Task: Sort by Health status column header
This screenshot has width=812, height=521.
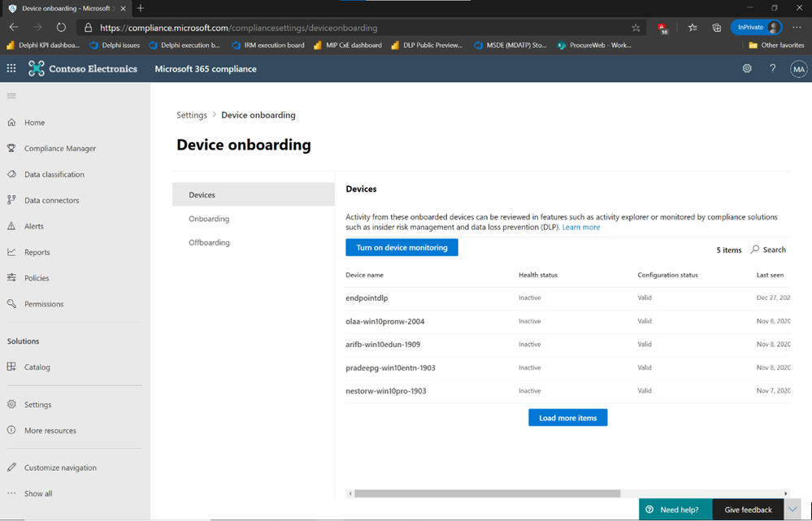Action: (x=538, y=275)
